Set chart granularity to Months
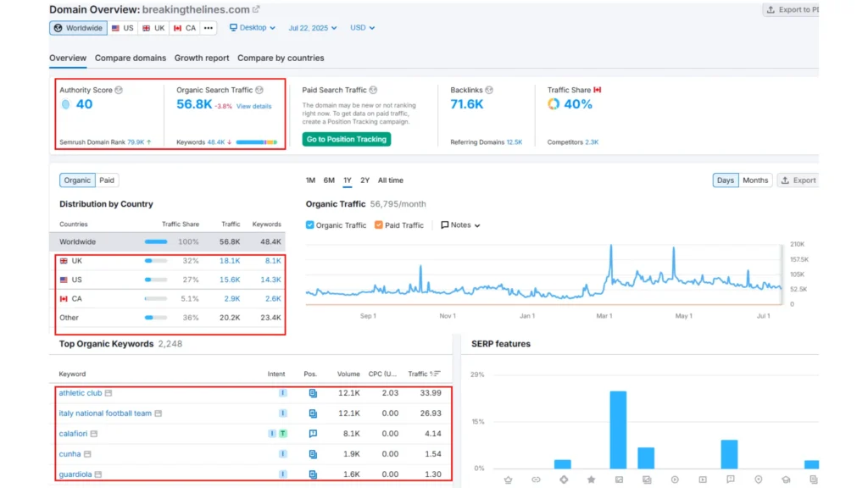This screenshot has width=868, height=488. click(755, 180)
